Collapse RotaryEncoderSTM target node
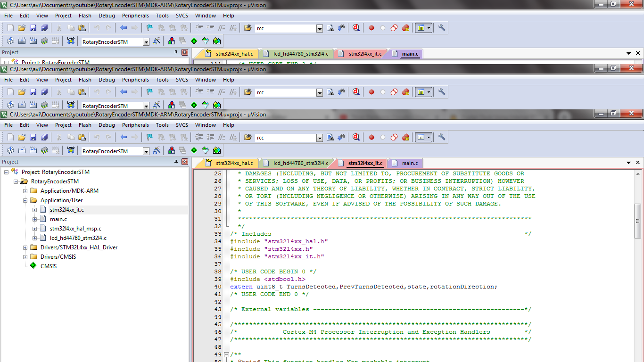The width and height of the screenshot is (644, 362). tap(16, 181)
